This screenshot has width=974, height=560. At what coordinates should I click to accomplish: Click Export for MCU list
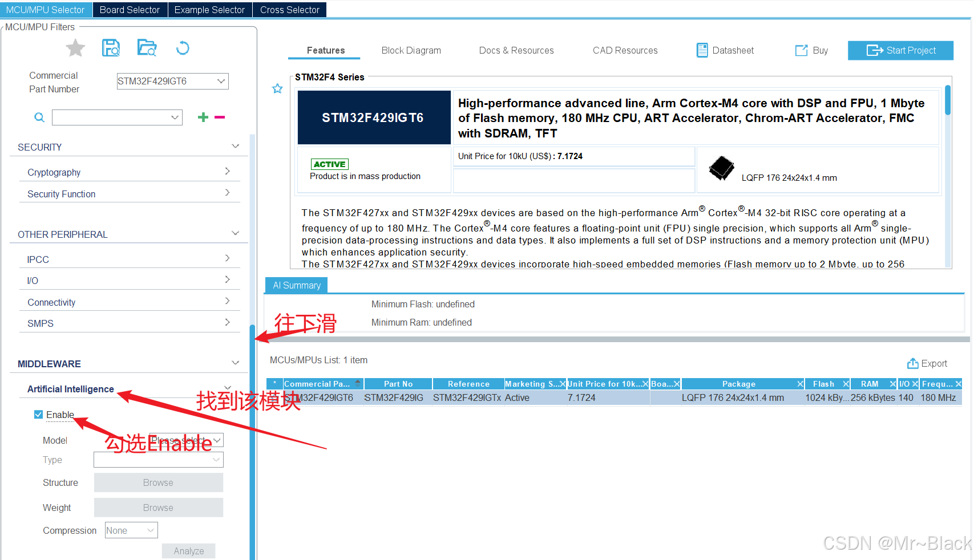(927, 363)
